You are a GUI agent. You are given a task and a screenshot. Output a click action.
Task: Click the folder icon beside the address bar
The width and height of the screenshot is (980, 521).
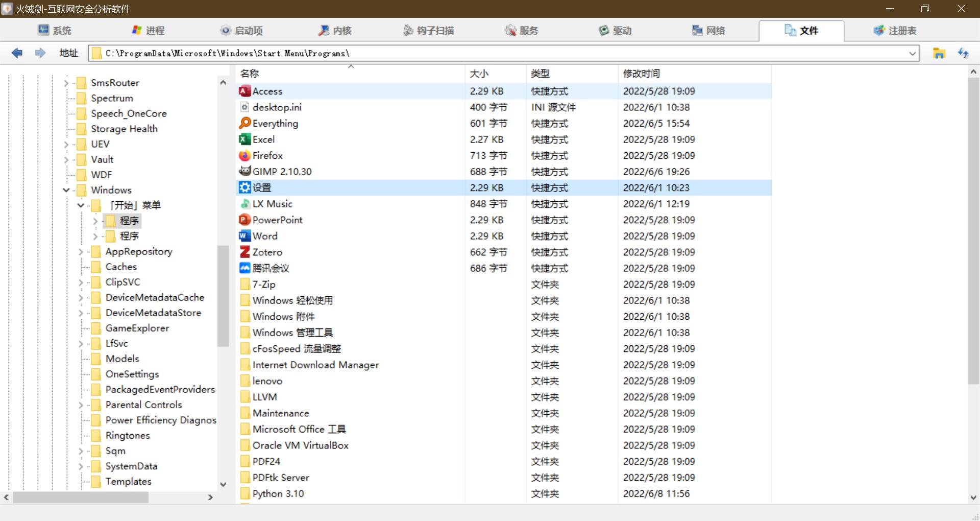coord(939,53)
